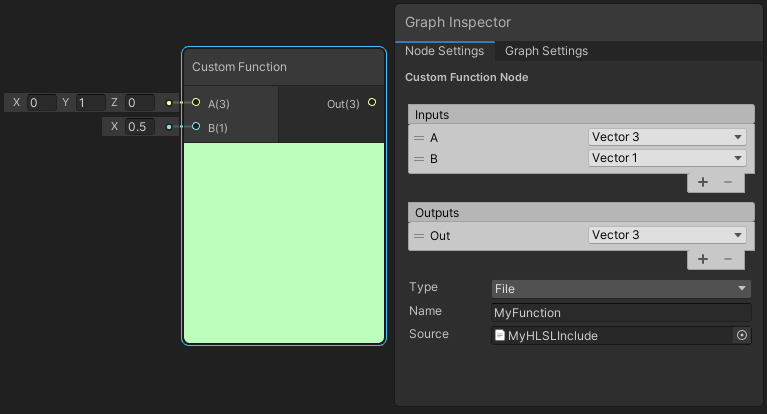Open the Vector 1 dropdown for input B
767x414 pixels.
(x=667, y=158)
